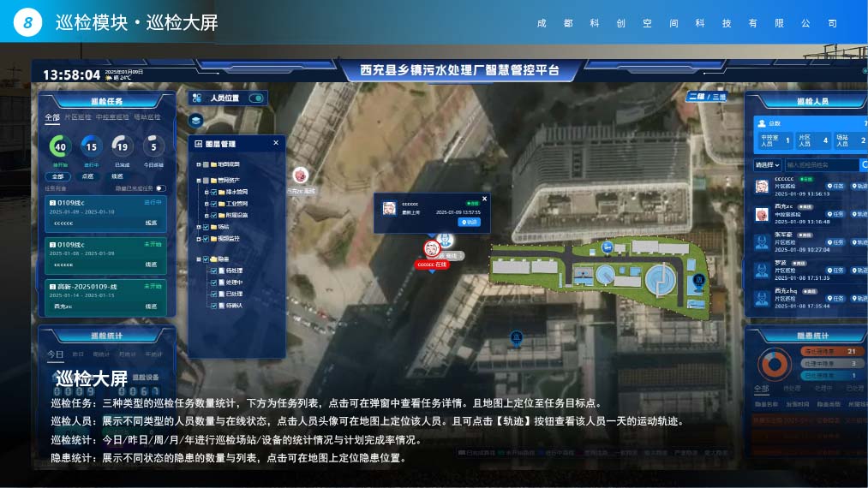Select the 点巡 filter tab
Screen dimensions: 868x488
click(87, 176)
